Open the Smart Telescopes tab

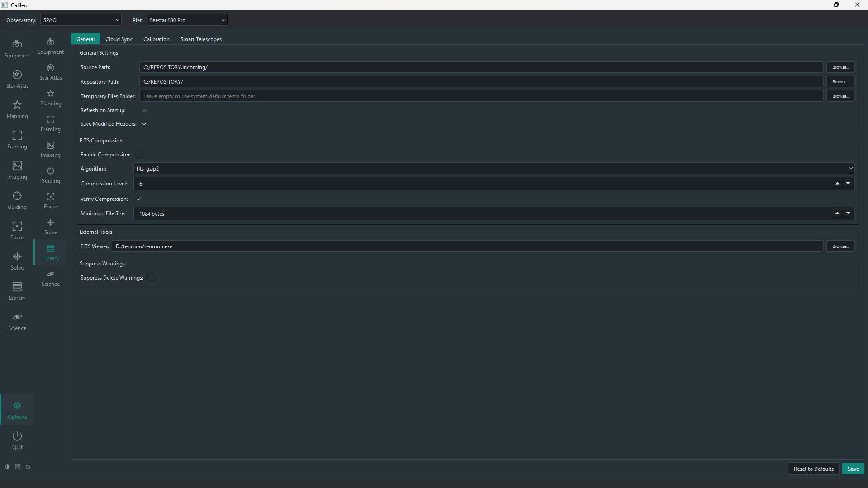coord(201,39)
